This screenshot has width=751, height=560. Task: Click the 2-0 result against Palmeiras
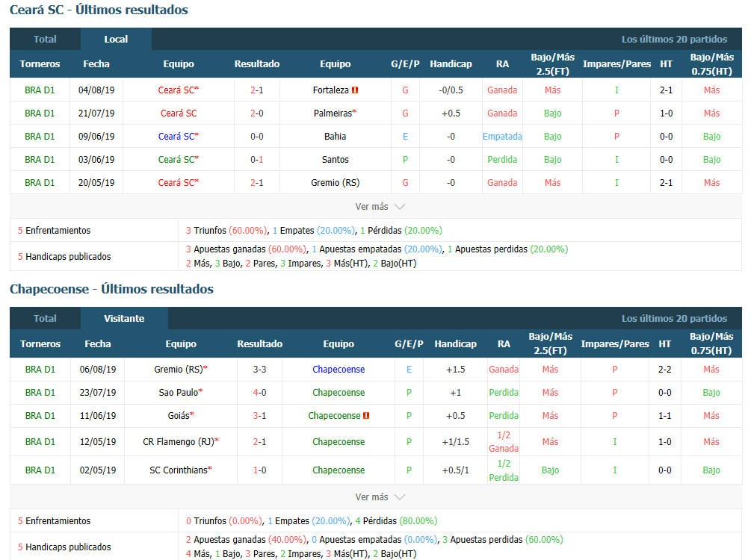pyautogui.click(x=257, y=113)
